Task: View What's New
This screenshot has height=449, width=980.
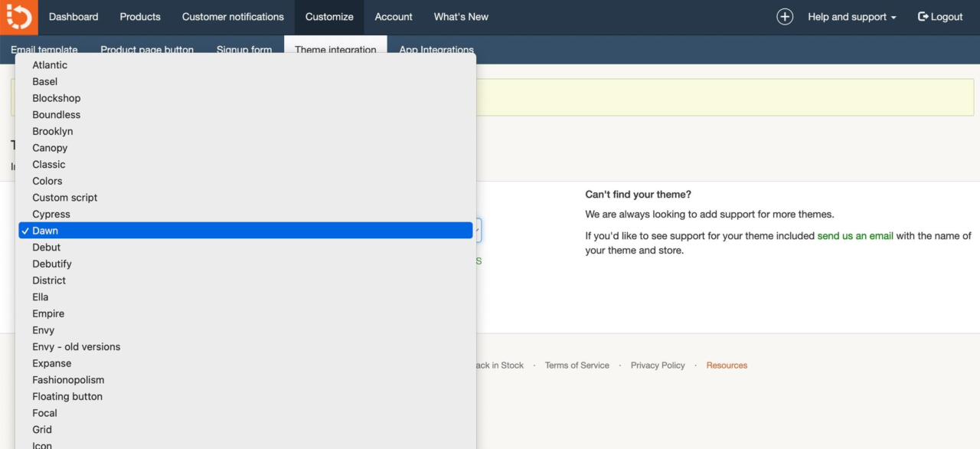Action: tap(461, 17)
